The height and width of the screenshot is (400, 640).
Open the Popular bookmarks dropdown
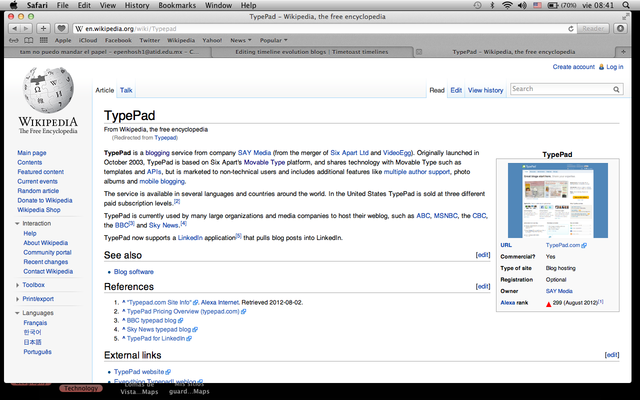click(273, 40)
